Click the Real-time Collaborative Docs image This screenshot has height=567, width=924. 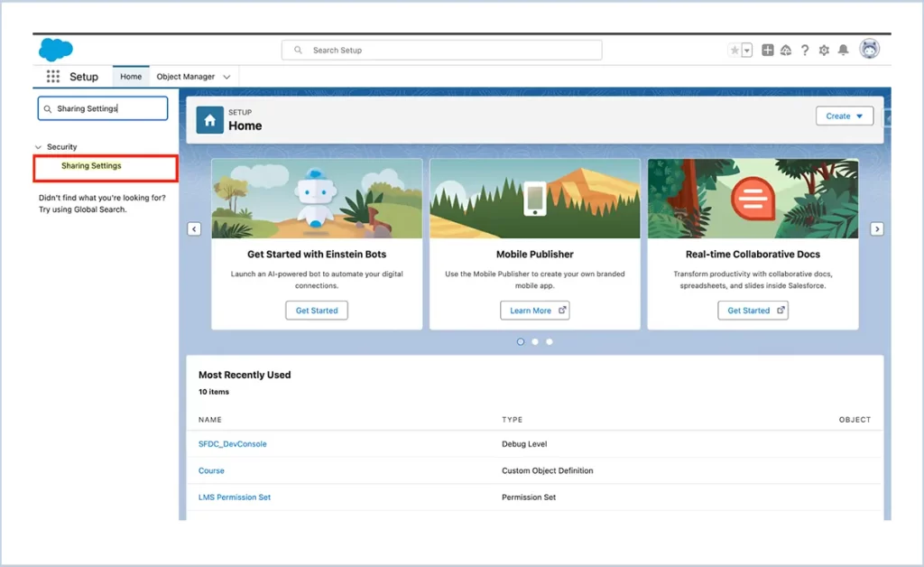(753, 199)
